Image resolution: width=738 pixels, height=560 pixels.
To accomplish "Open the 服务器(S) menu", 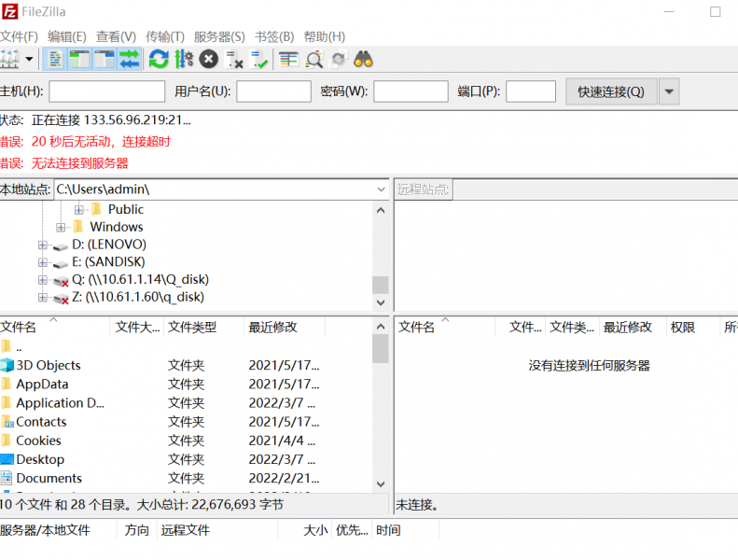I will click(x=219, y=36).
